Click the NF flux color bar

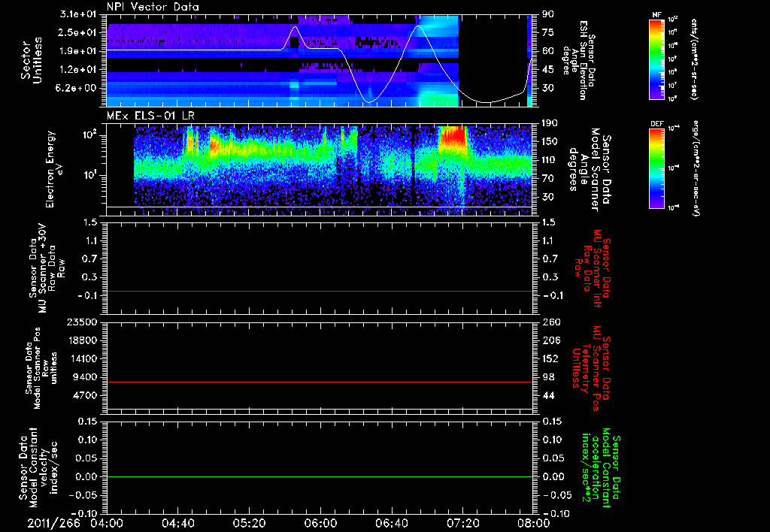pos(656,59)
